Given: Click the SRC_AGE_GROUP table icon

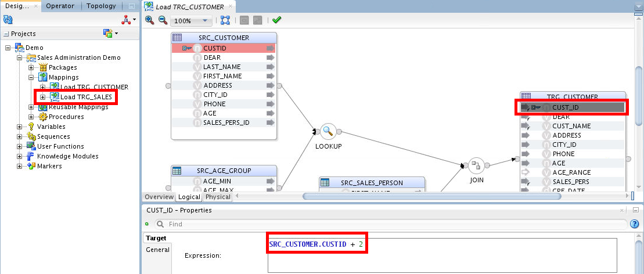Looking at the screenshot, I should [177, 171].
